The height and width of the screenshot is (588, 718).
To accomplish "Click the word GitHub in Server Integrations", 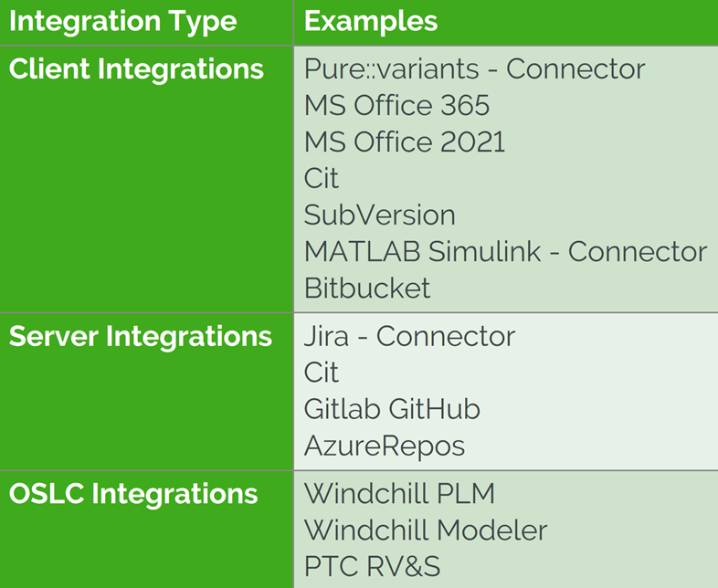I will [434, 409].
